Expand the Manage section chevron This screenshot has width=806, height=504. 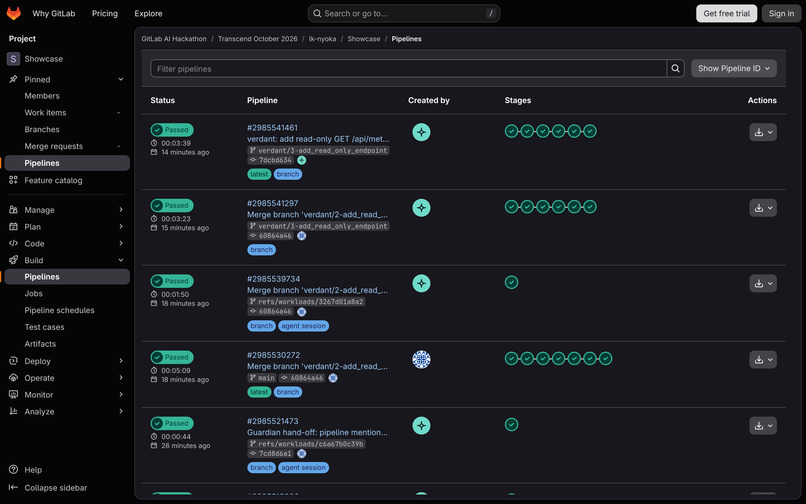[x=121, y=210]
